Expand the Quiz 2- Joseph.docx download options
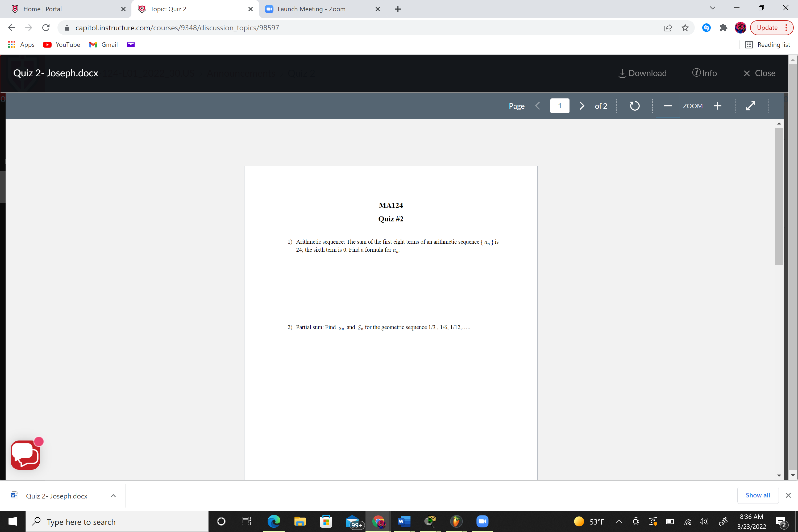 coord(113,496)
